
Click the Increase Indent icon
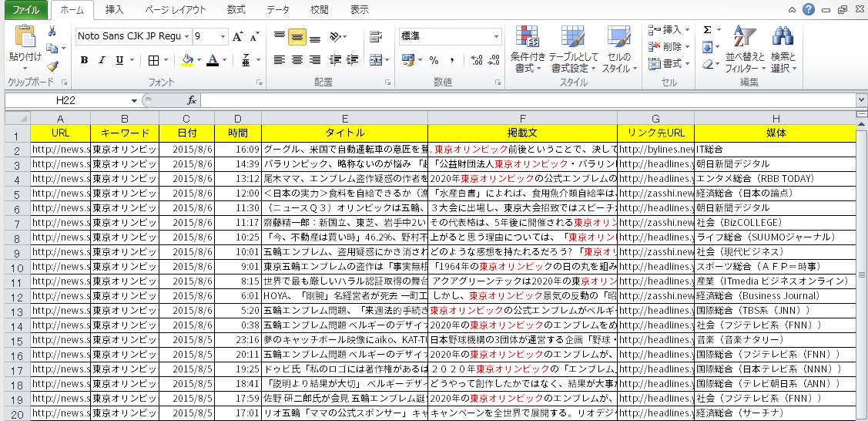(353, 60)
